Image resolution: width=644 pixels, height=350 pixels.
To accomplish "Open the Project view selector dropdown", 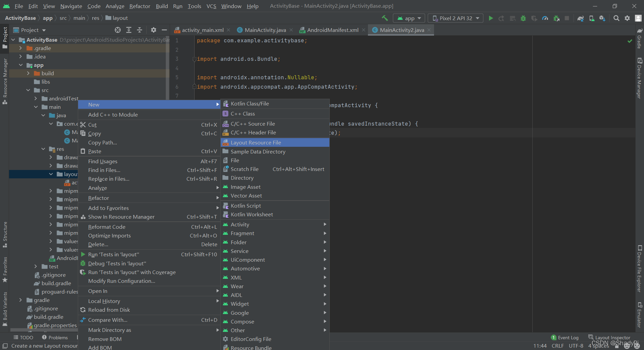I will [x=30, y=30].
